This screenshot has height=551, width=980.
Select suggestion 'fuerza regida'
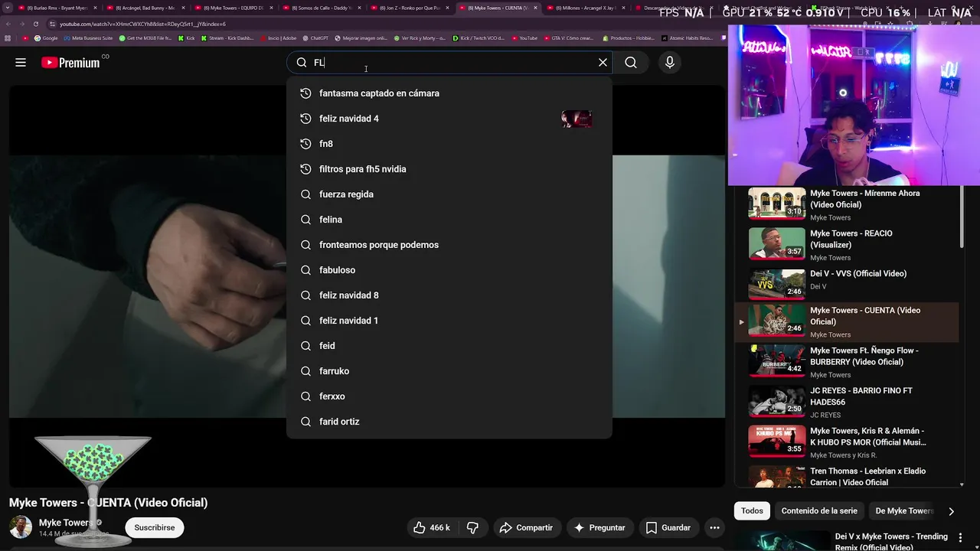[x=449, y=194]
